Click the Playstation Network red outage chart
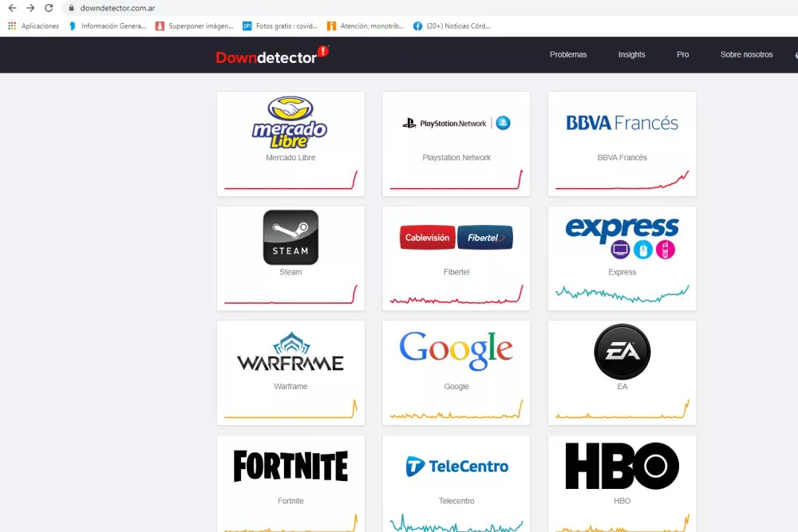Screen dimensions: 798x532 [456, 179]
